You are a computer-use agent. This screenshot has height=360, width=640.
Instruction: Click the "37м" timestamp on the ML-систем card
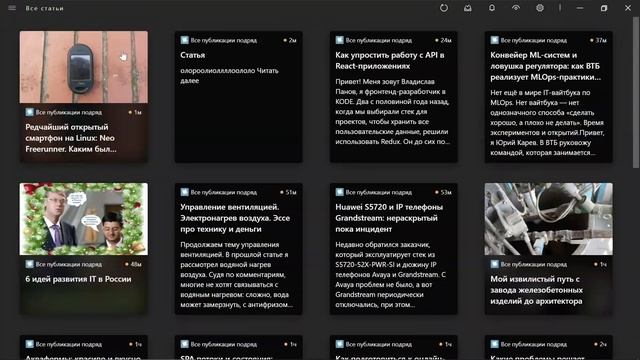point(601,40)
